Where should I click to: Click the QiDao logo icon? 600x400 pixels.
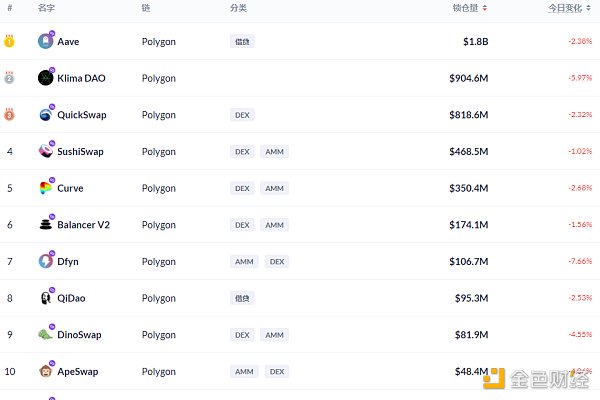pos(46,298)
